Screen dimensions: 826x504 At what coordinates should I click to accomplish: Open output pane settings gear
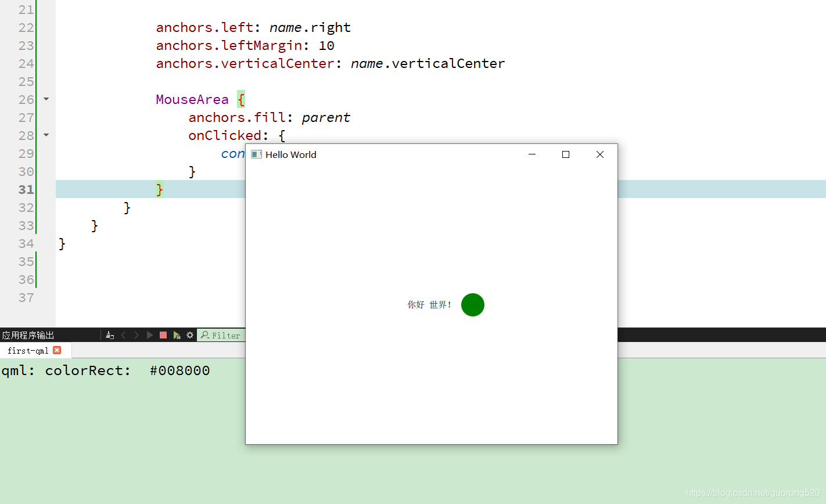click(190, 335)
